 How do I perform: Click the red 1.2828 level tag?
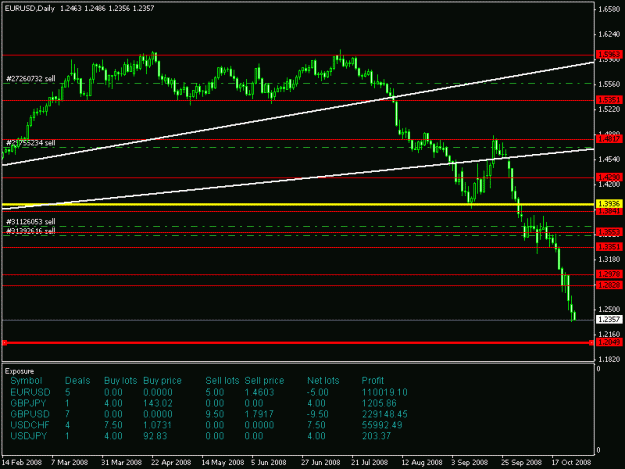[609, 285]
